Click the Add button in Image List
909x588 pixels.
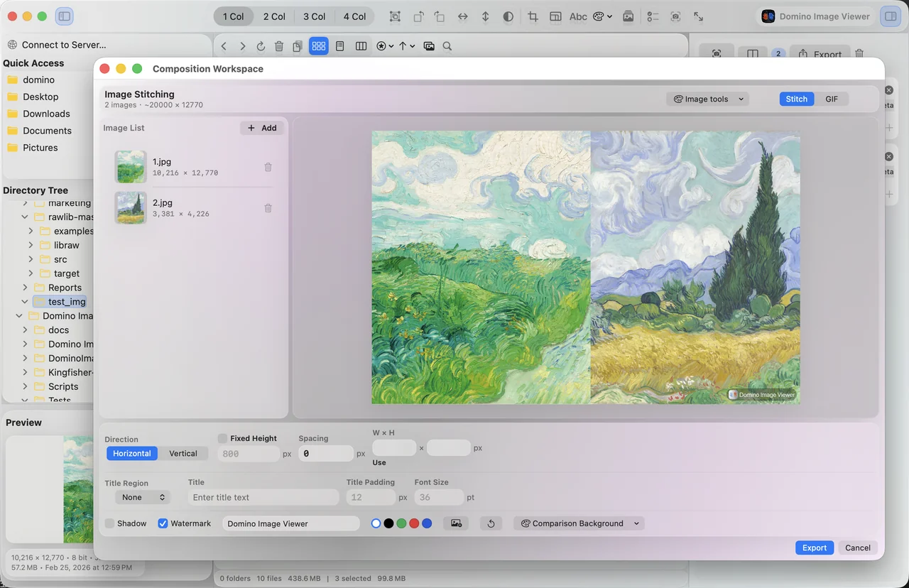[262, 128]
